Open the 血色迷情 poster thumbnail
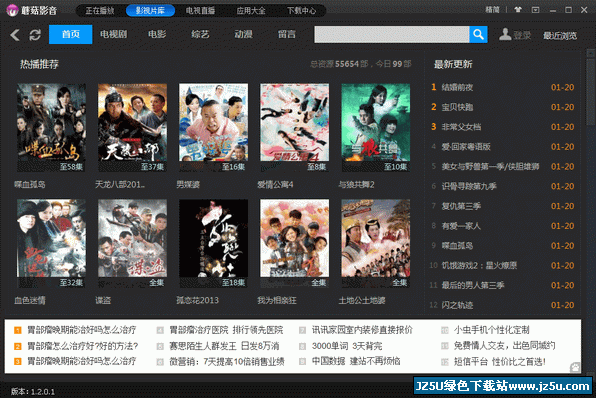596x398 pixels. point(51,243)
